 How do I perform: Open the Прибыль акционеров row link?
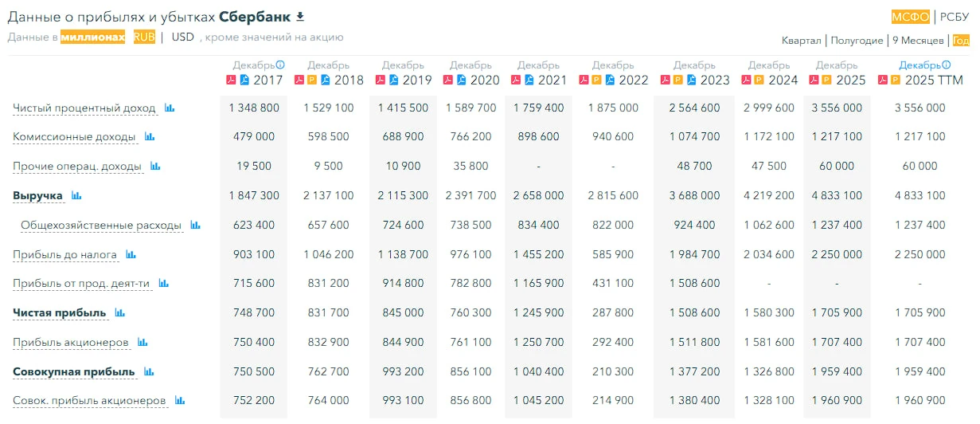click(71, 343)
